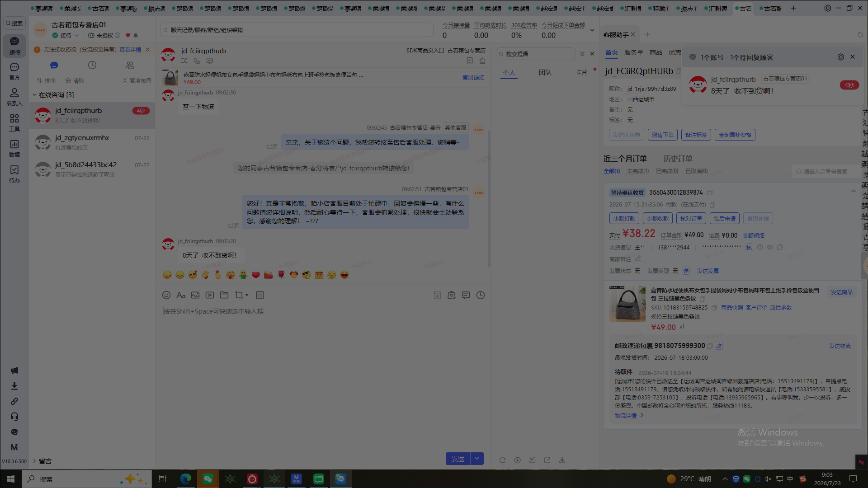Switch to 商品 tab in assistant panel
868x488 pixels.
[x=656, y=52]
